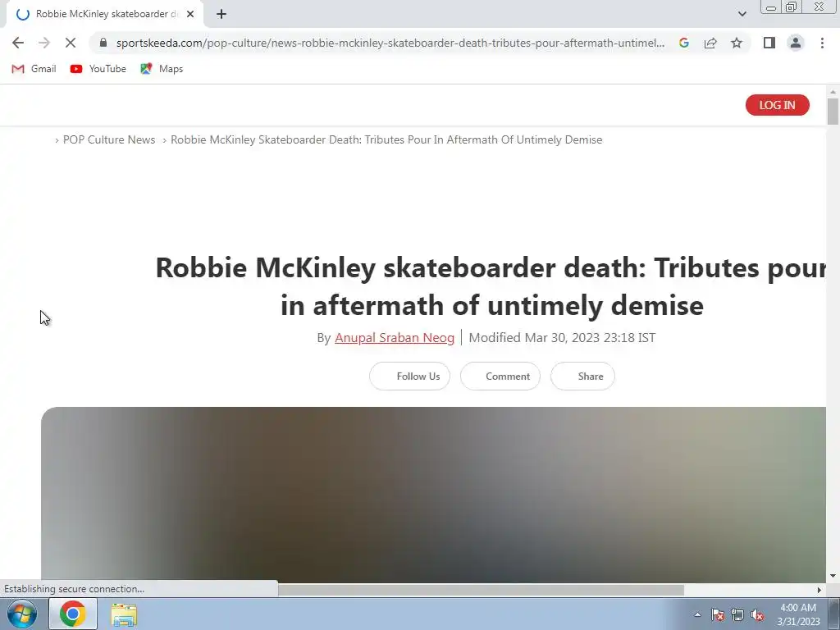Image resolution: width=840 pixels, height=630 pixels.
Task: Click the vertical scrollbar down arrow
Action: (833, 576)
